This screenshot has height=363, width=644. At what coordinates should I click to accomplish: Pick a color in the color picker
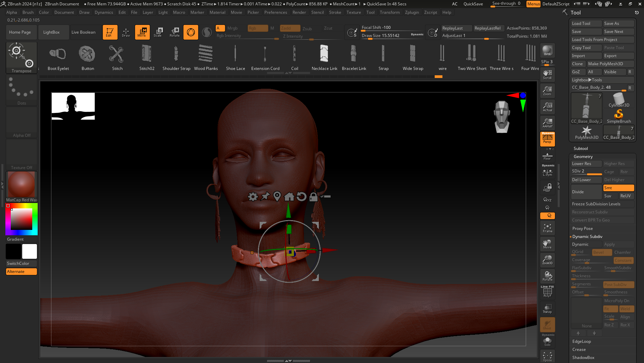(x=21, y=219)
